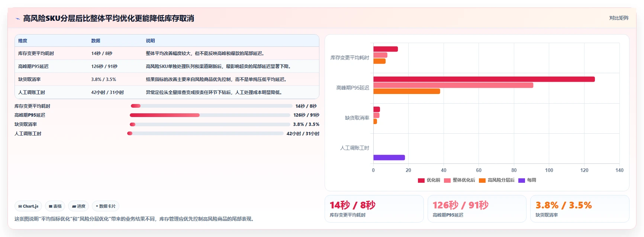Screen dimensions: 644x237
Task: Click chart axis label 缺货取消率
Action: pyautogui.click(x=357, y=118)
